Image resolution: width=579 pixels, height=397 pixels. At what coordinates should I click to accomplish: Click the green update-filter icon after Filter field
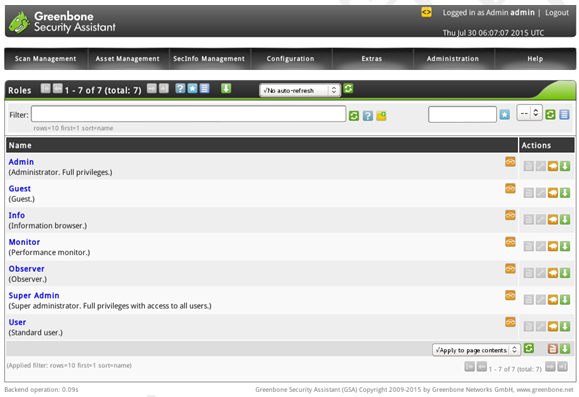354,116
